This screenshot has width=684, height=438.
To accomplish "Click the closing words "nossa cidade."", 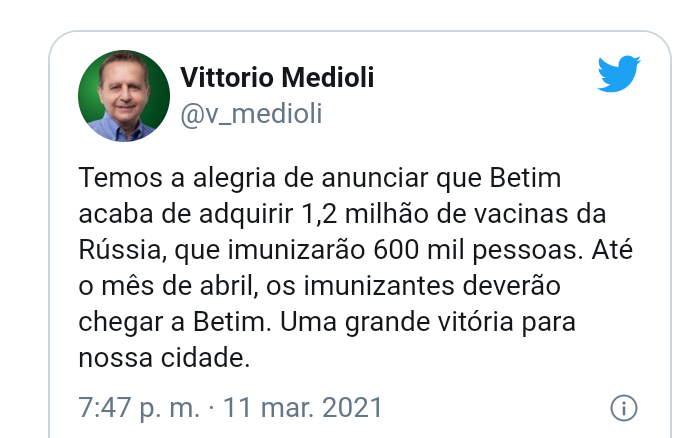I will coord(164,358).
